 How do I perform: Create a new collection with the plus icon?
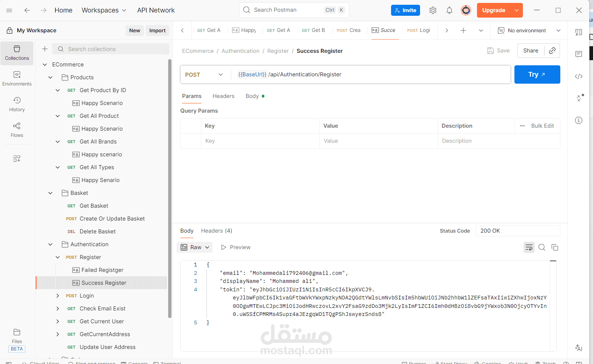tap(45, 49)
